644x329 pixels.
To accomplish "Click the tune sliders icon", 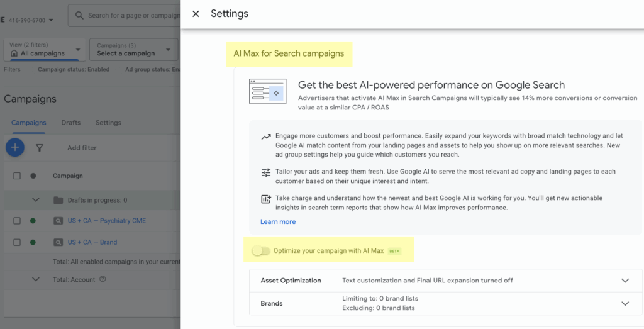I will pyautogui.click(x=266, y=172).
